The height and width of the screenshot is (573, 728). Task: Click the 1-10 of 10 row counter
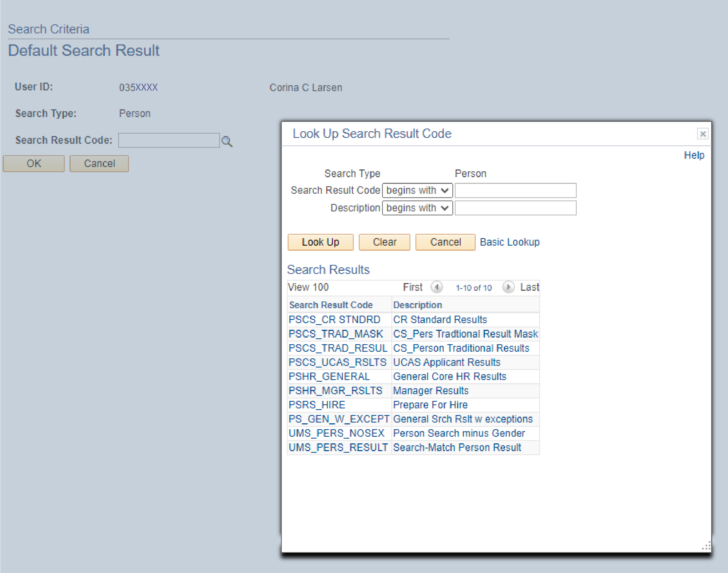point(473,288)
